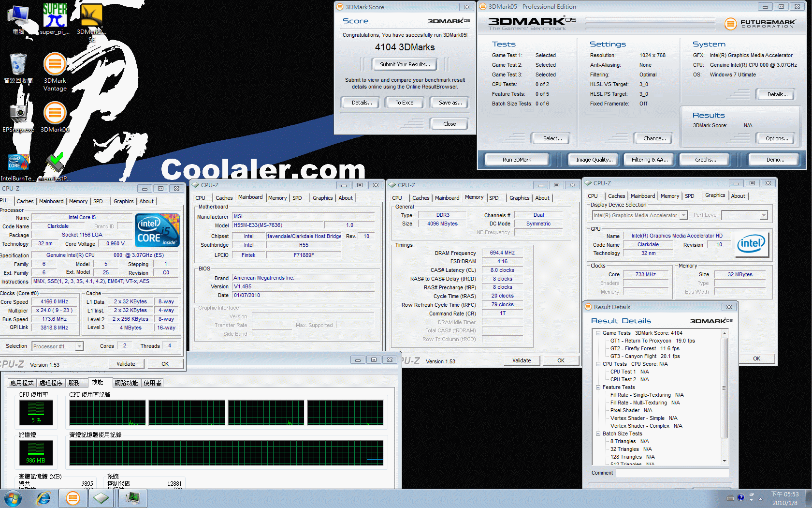The height and width of the screenshot is (508, 812).
Task: Open Caches tab in Mainboard CPU-Z window
Action: click(x=224, y=198)
